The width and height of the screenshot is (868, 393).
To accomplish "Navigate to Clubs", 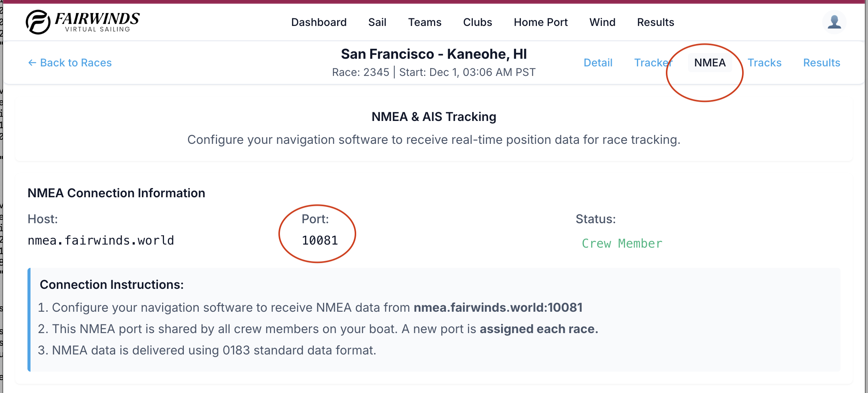I will coord(477,22).
